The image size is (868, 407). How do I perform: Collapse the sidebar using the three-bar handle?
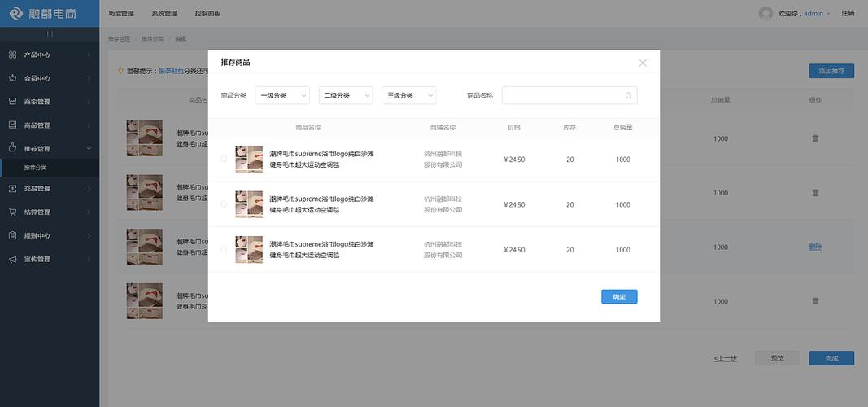point(50,33)
